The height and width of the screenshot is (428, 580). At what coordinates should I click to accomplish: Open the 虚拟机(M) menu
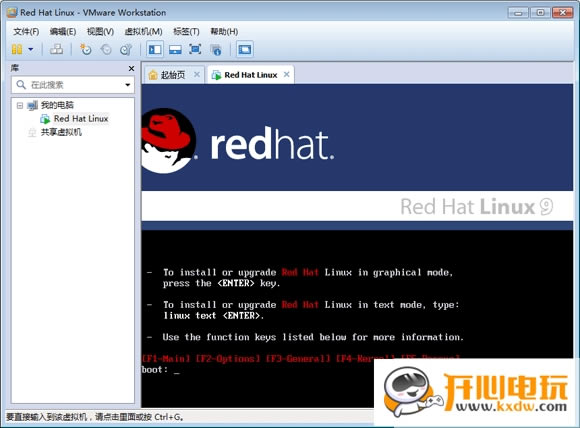tap(144, 31)
